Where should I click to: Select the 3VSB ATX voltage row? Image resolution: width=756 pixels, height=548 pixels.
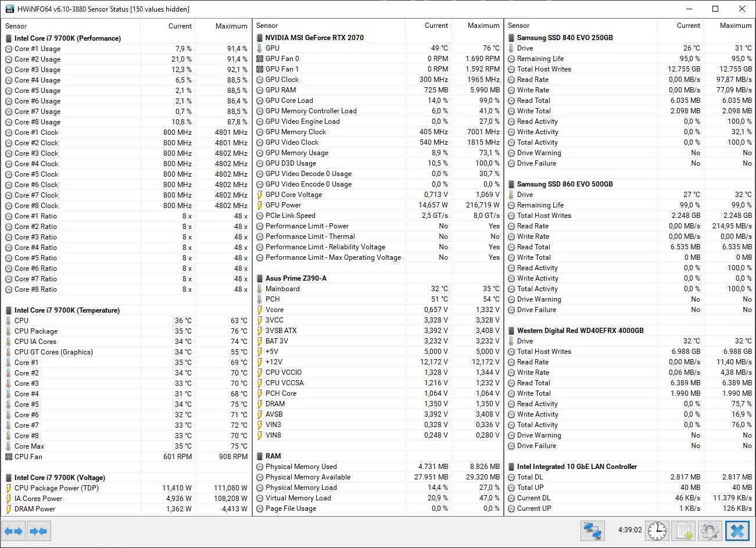tap(378, 331)
